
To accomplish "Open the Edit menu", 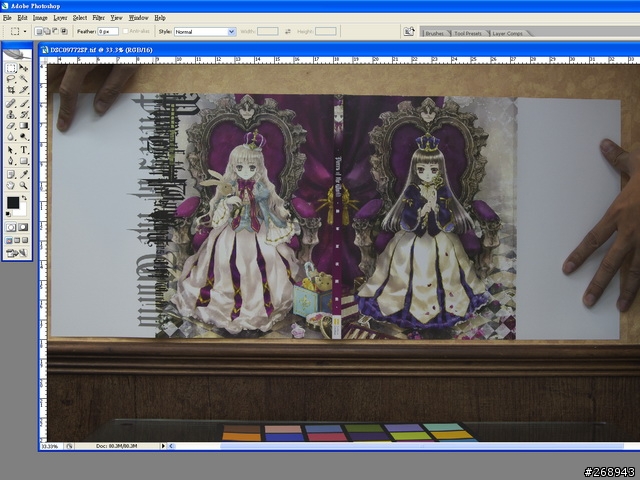I will point(22,18).
